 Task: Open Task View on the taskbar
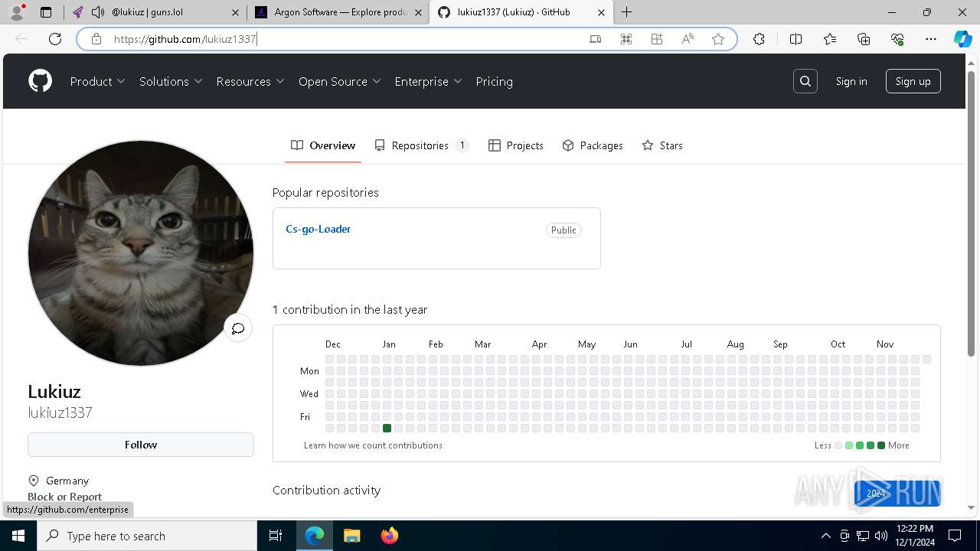click(276, 536)
